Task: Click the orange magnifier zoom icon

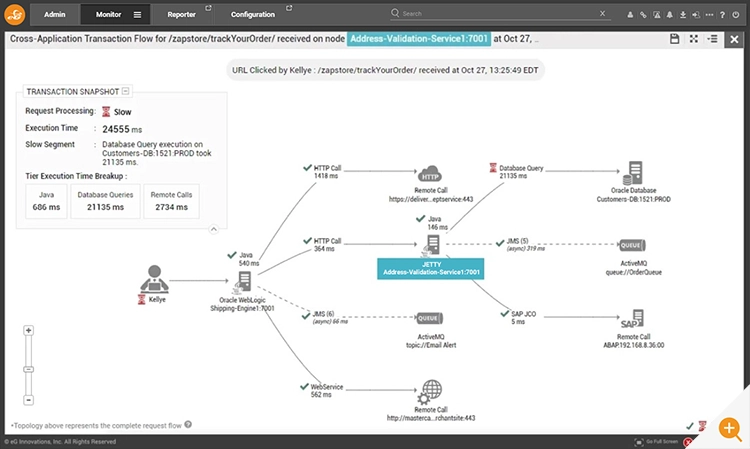Action: click(x=729, y=428)
